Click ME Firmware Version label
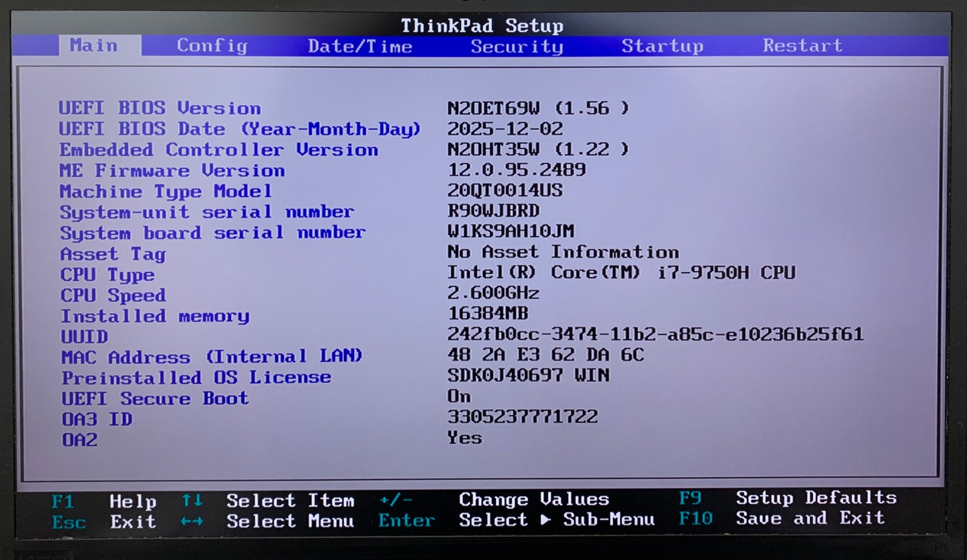 coord(172,171)
